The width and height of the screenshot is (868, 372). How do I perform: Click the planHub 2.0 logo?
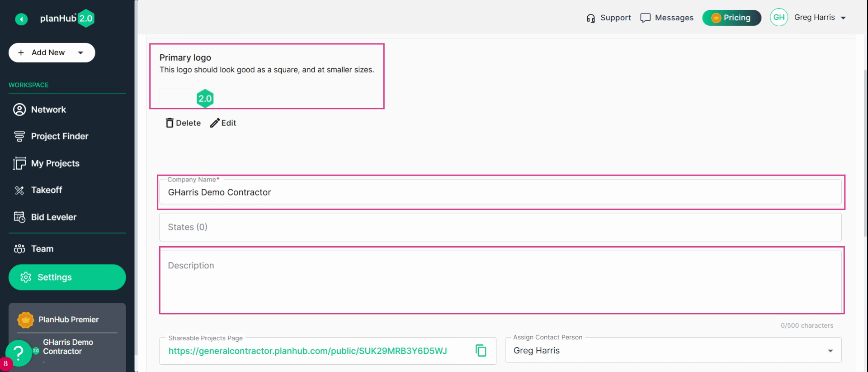(67, 19)
